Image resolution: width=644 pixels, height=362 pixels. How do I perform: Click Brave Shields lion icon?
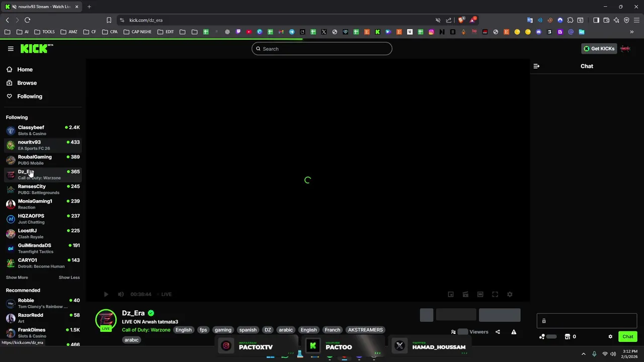(x=461, y=20)
